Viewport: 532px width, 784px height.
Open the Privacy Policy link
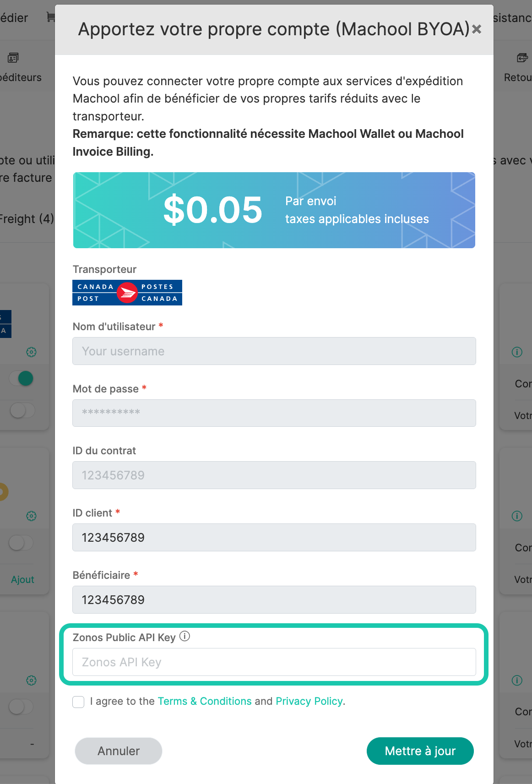tap(309, 701)
